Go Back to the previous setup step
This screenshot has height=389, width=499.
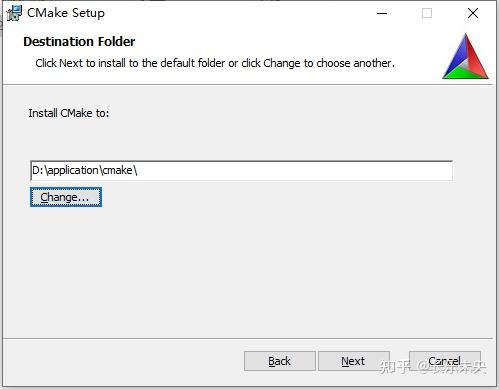point(280,361)
